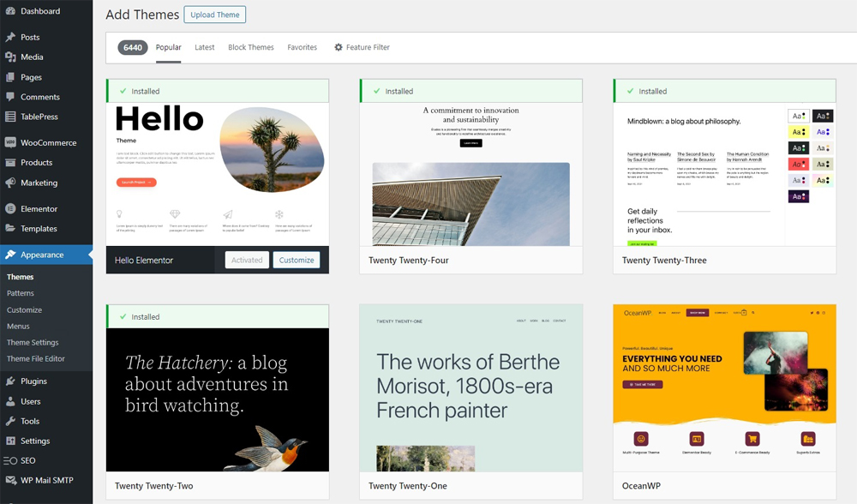
Task: Click the Posts pushpin icon
Action: tap(10, 37)
